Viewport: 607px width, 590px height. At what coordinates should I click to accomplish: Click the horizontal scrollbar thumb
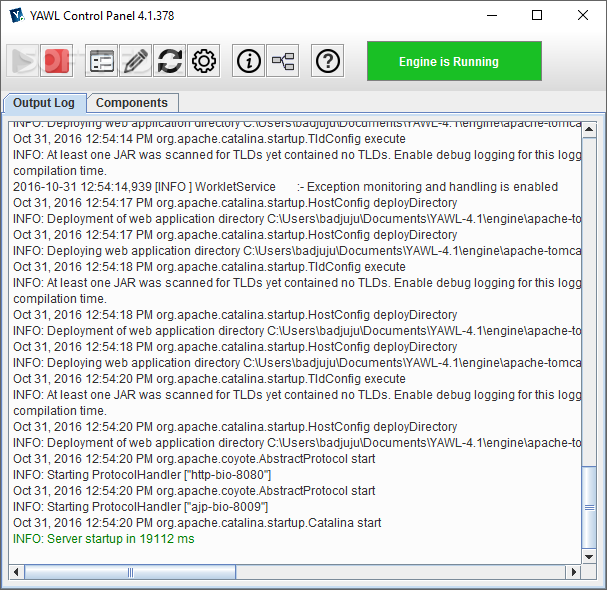point(130,572)
